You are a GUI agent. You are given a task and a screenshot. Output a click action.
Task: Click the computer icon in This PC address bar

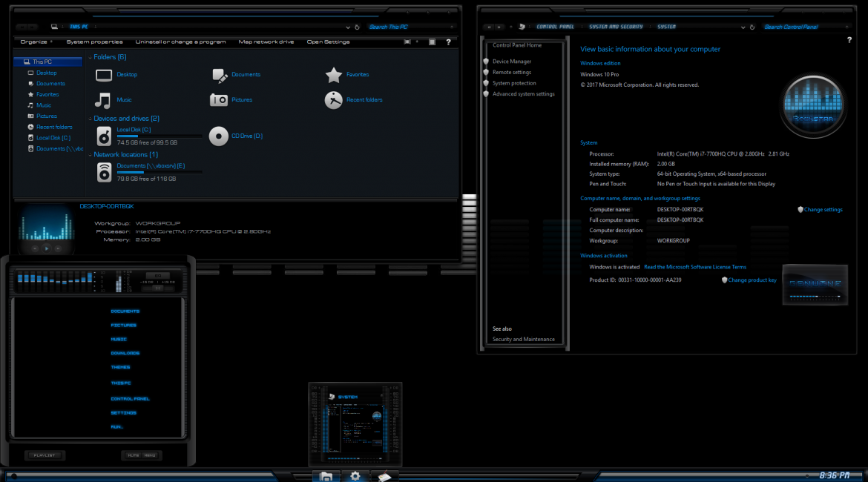point(54,27)
